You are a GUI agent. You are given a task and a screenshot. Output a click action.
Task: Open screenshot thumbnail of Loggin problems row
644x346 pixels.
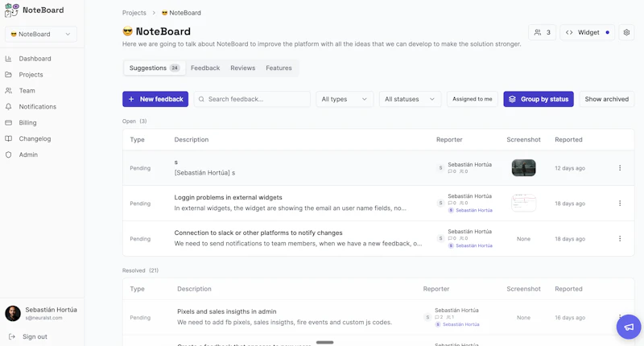coord(523,203)
